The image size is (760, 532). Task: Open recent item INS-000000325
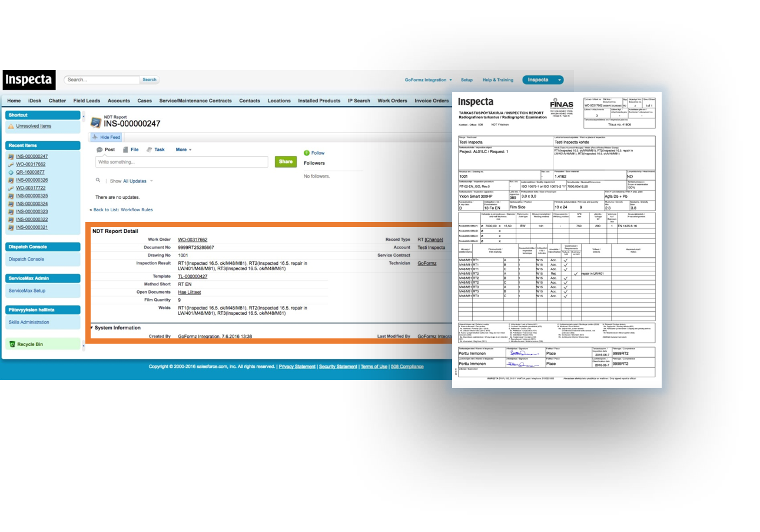click(32, 195)
